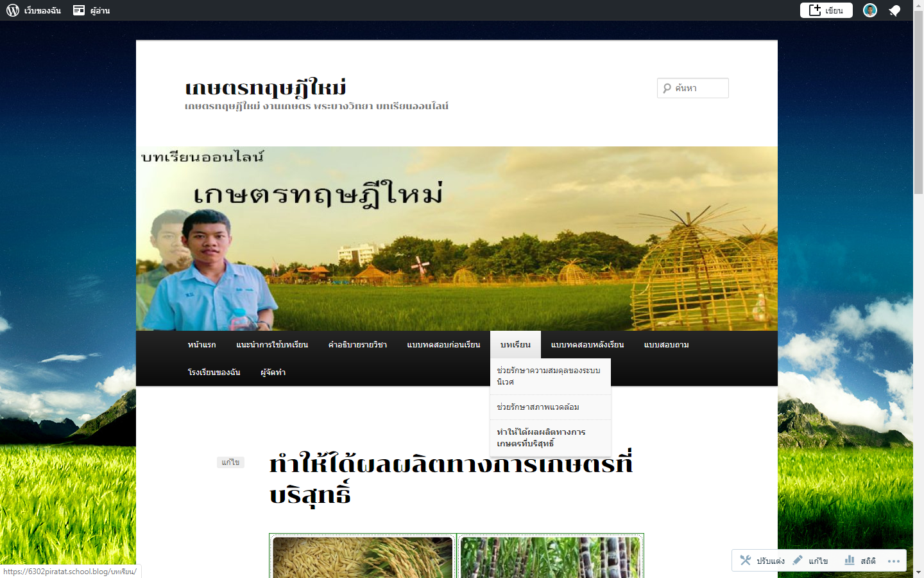Screen dimensions: 924x578
Task: Open the ผู้จัดทำ author menu item
Action: (273, 372)
